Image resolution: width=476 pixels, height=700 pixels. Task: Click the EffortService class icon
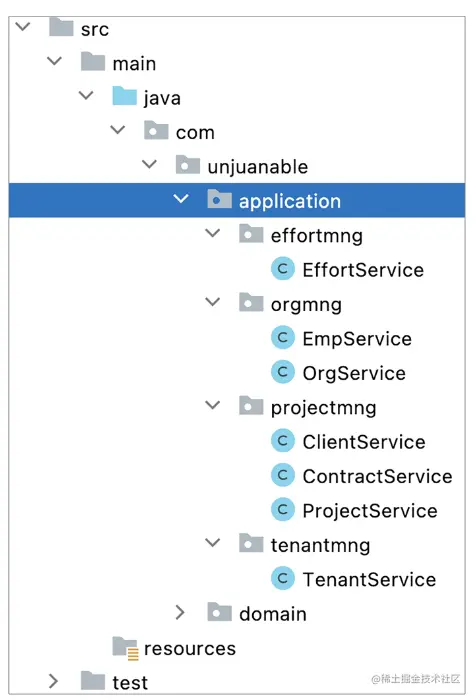coord(283,269)
